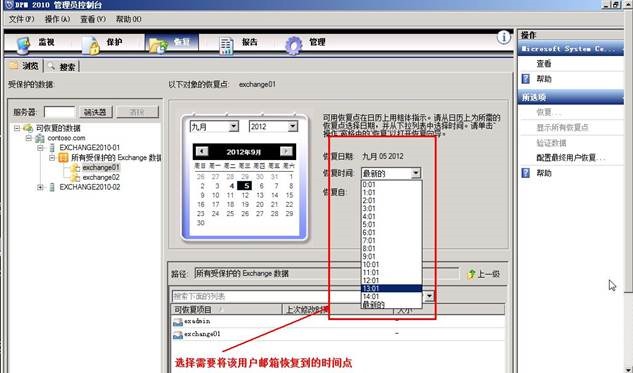Open the 操作(A) menu
The image size is (633, 373).
[57, 19]
